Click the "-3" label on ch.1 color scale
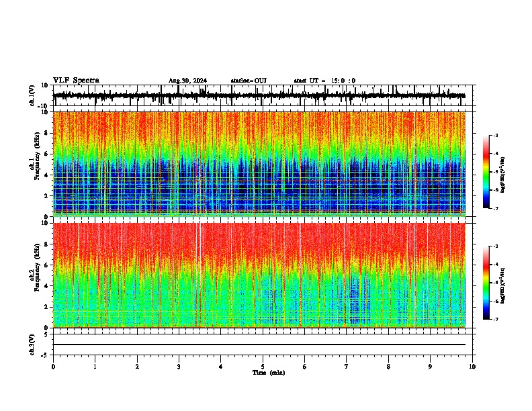 click(x=496, y=135)
